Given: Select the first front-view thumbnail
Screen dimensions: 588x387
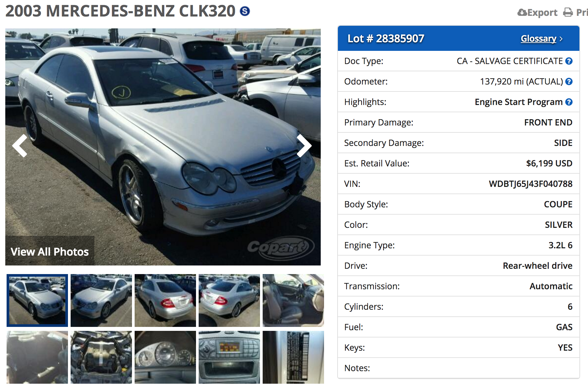Looking at the screenshot, I should click(x=37, y=300).
